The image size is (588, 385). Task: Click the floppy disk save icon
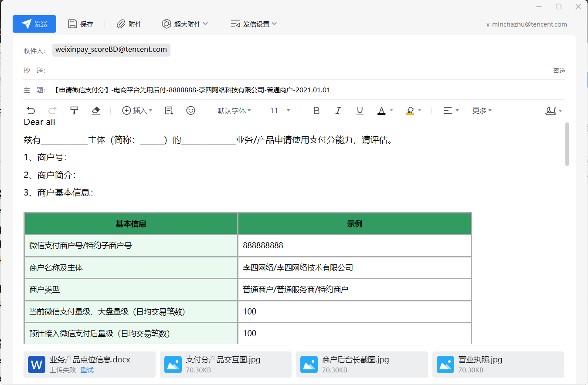(x=73, y=24)
